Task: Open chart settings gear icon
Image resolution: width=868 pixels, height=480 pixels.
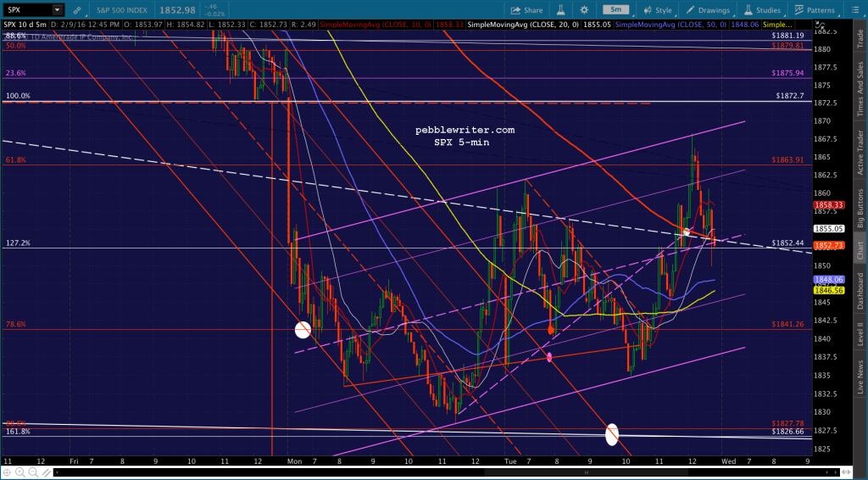Action: tap(585, 10)
